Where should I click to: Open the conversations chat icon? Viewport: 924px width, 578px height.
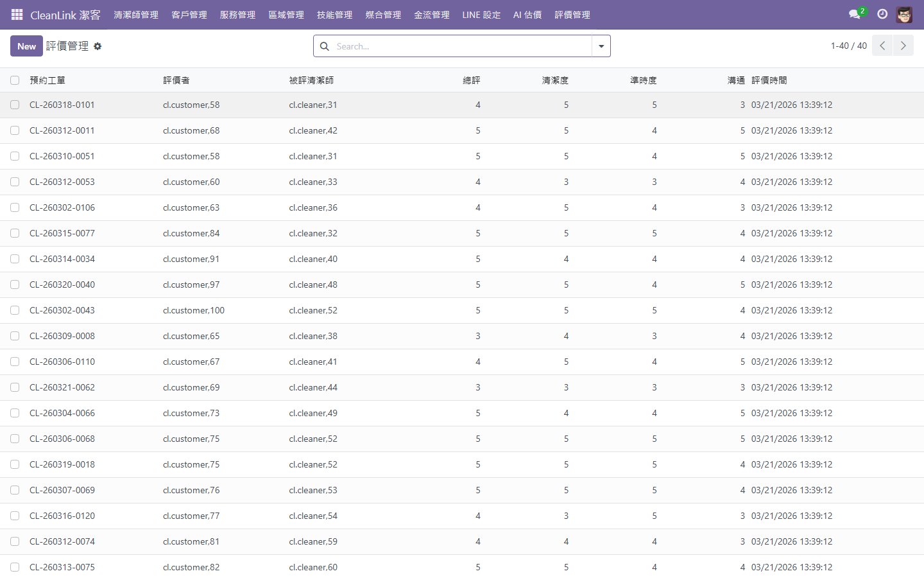tap(854, 14)
